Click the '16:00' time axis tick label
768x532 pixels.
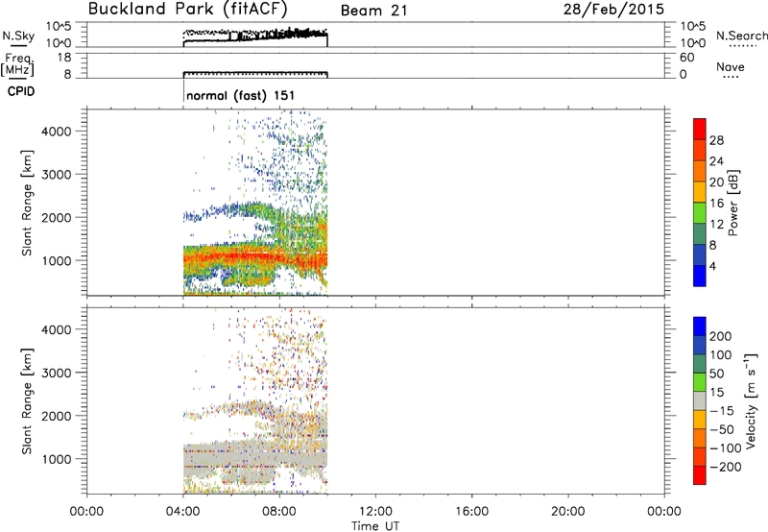[x=471, y=512]
